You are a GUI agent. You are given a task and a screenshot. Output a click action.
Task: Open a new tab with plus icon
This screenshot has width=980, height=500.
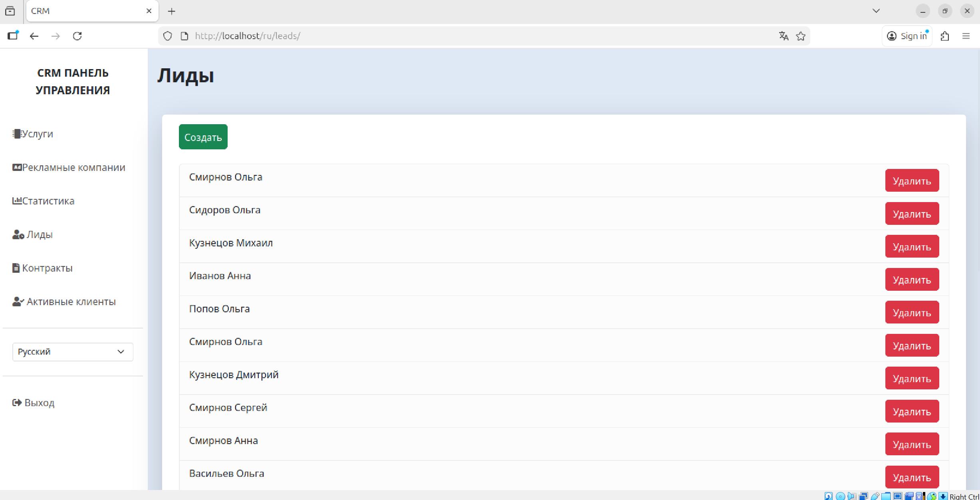click(x=172, y=11)
